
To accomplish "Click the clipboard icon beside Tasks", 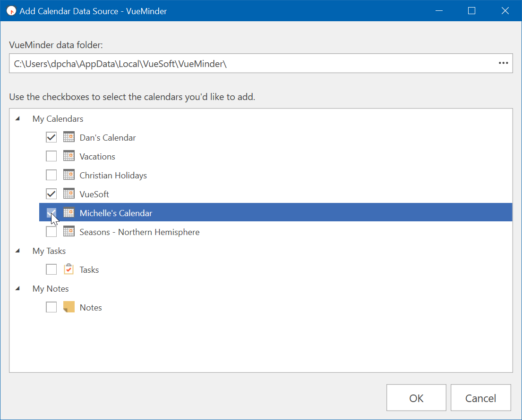I will (69, 269).
